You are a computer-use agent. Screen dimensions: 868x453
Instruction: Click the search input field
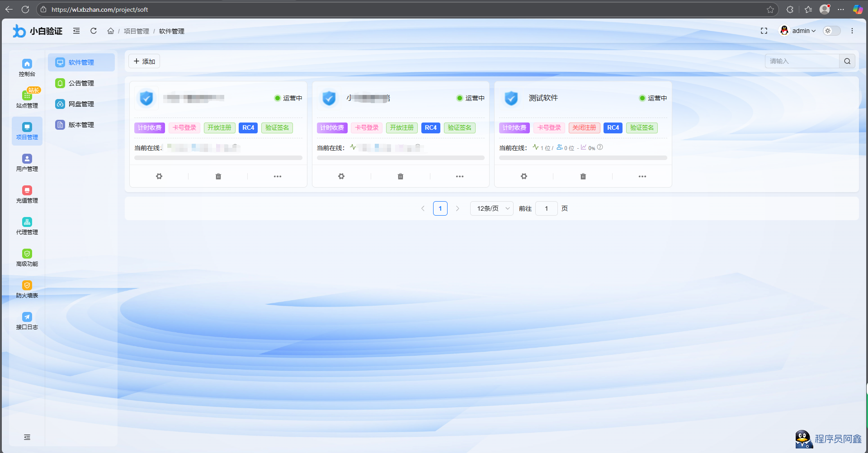(x=802, y=61)
